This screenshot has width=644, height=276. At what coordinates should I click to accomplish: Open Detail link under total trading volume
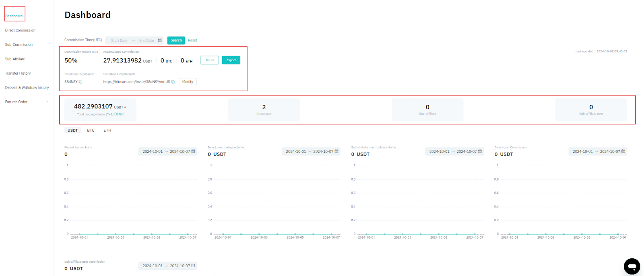click(x=119, y=114)
